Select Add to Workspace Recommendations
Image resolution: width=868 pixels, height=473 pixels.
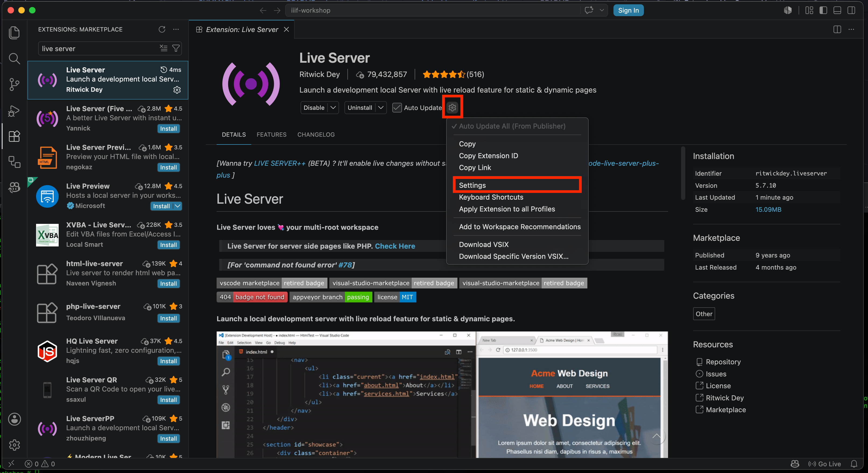(517, 227)
